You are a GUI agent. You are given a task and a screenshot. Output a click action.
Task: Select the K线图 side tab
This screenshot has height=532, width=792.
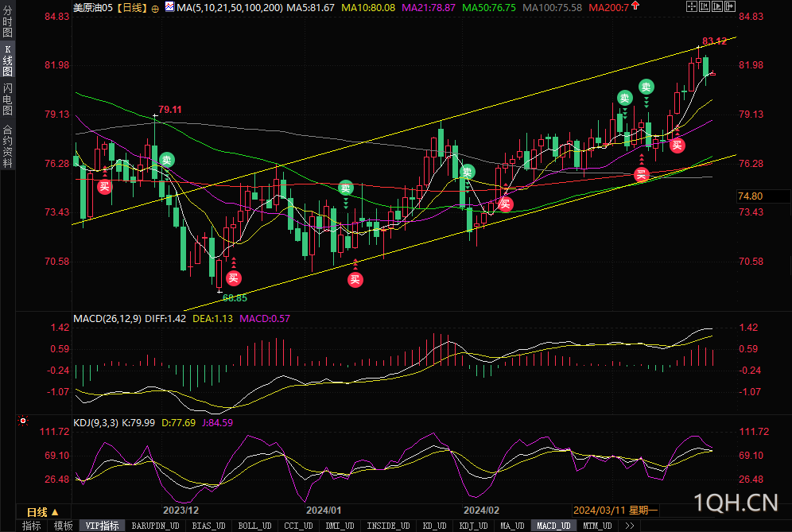click(x=7, y=60)
